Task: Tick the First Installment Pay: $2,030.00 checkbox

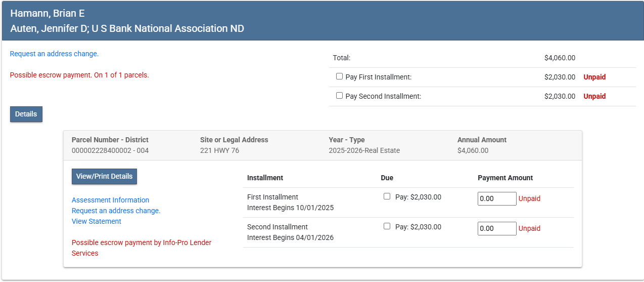Action: pos(387,196)
